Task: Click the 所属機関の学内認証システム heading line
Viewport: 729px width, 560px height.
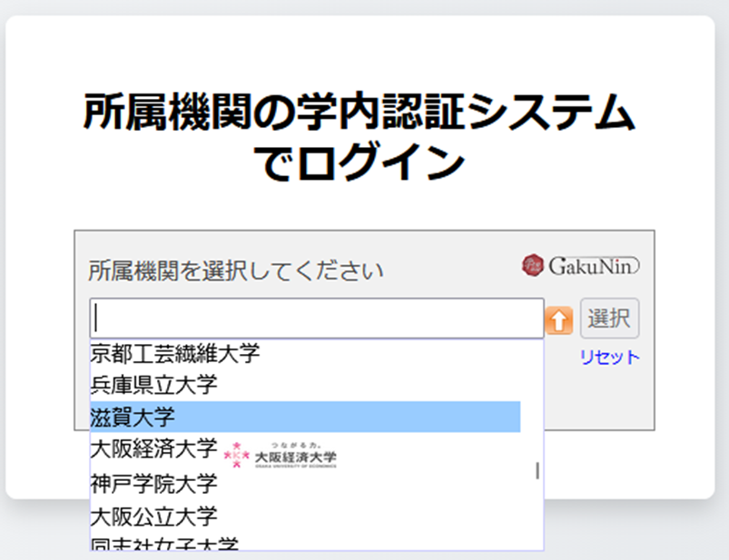Action: (x=360, y=114)
